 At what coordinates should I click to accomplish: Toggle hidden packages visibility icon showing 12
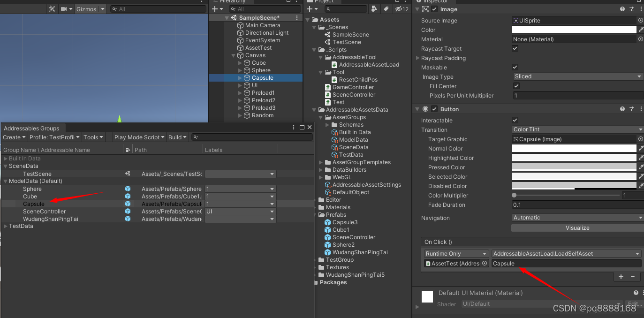[402, 9]
